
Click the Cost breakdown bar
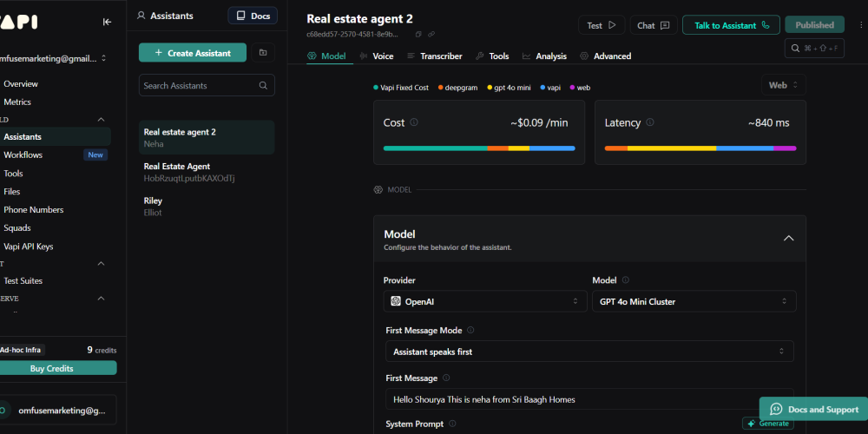coord(479,148)
